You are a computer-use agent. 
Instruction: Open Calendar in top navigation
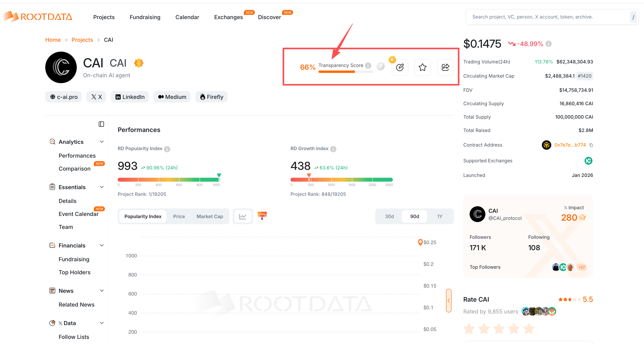click(x=187, y=17)
